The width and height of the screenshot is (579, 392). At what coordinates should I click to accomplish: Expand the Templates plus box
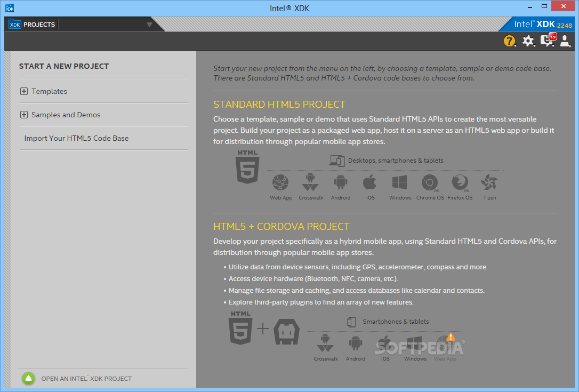pos(24,91)
